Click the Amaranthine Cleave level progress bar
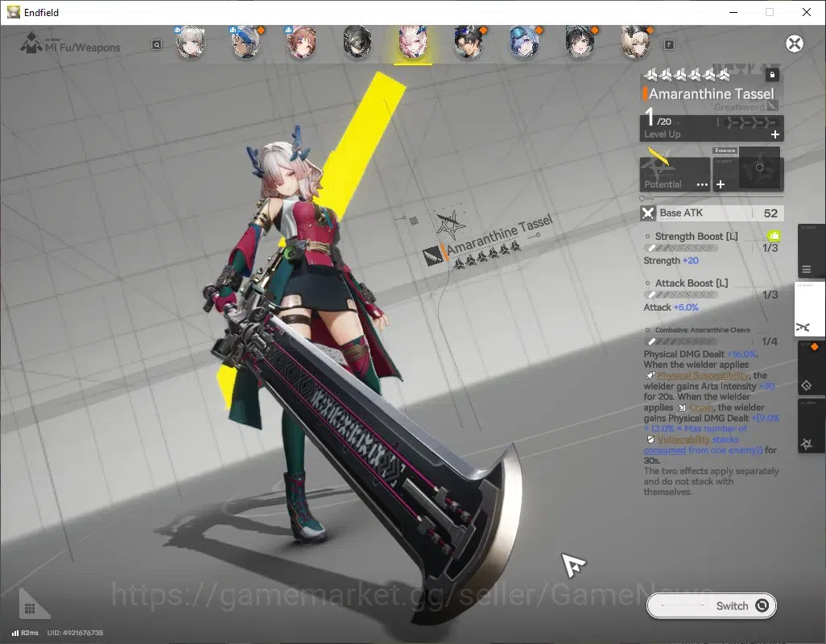Image resolution: width=826 pixels, height=644 pixels. 680,341
